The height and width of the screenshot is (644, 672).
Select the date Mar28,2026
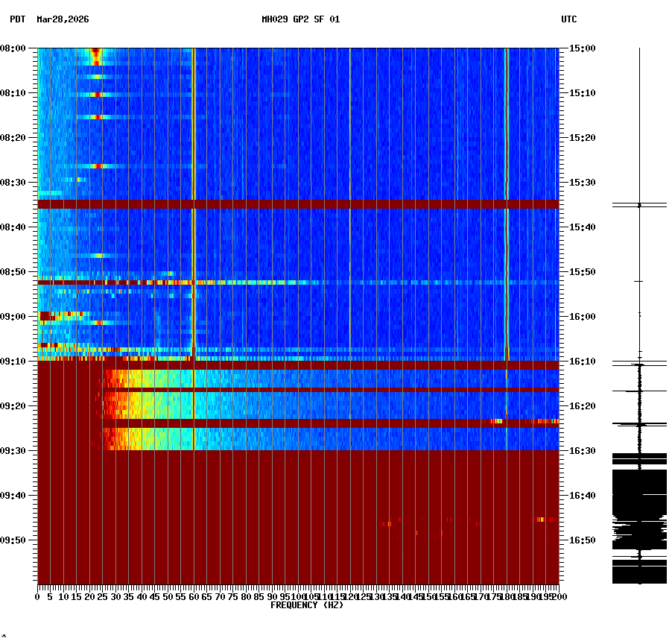pos(61,21)
